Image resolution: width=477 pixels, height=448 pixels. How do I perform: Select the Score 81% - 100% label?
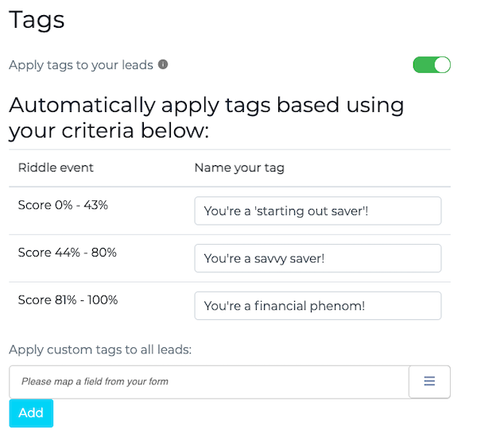68,300
